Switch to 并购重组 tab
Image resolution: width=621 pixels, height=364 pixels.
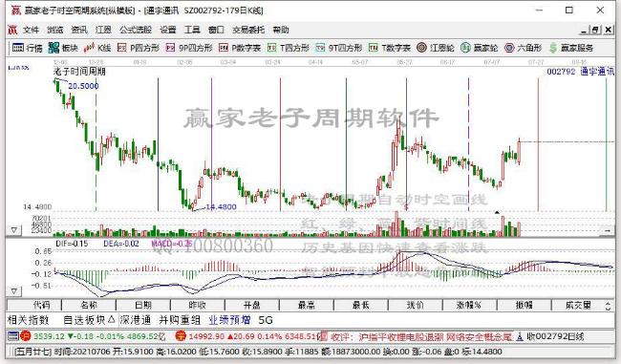180,320
